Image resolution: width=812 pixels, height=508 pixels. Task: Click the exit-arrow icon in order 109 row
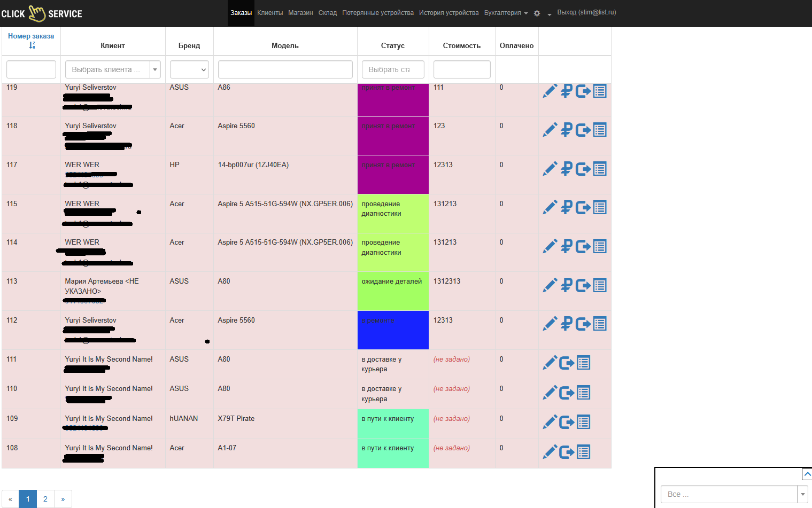pos(567,423)
